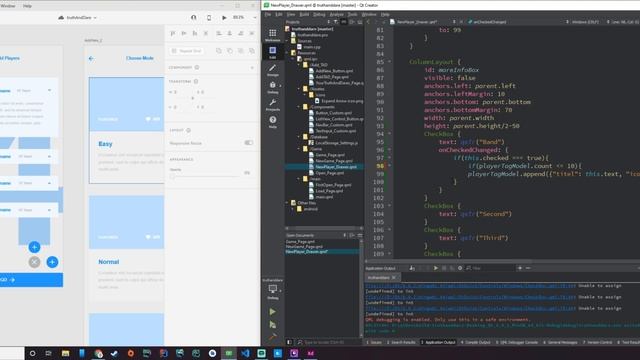Toggle left sidebar at Qt Creator bottom
The image size is (640, 360).
coord(289,342)
